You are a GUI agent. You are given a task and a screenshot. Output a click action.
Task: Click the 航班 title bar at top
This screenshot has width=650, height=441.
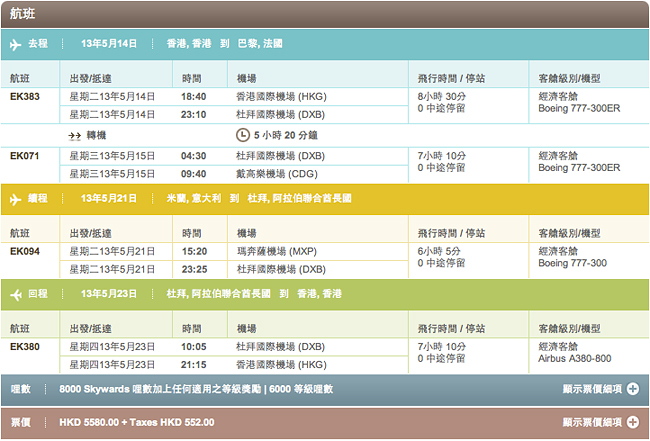[x=324, y=13]
